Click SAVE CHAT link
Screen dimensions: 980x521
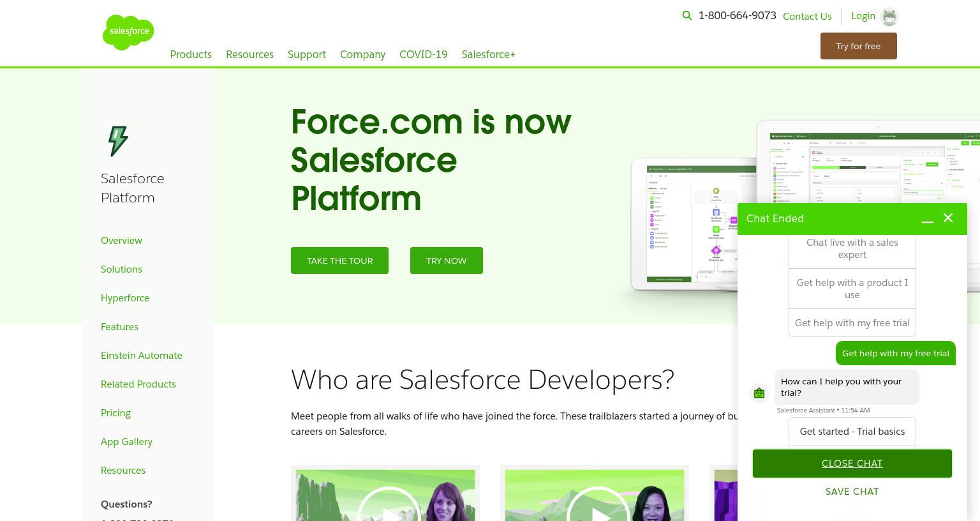point(852,492)
